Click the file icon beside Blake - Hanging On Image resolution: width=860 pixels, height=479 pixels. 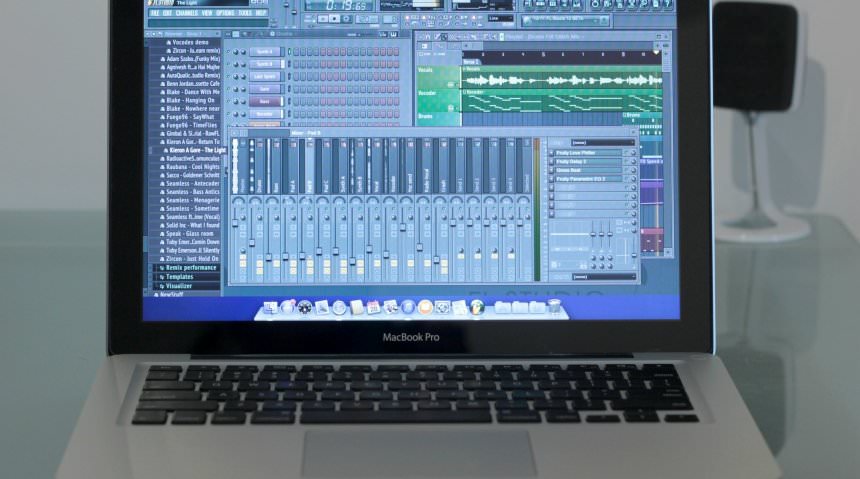point(163,100)
